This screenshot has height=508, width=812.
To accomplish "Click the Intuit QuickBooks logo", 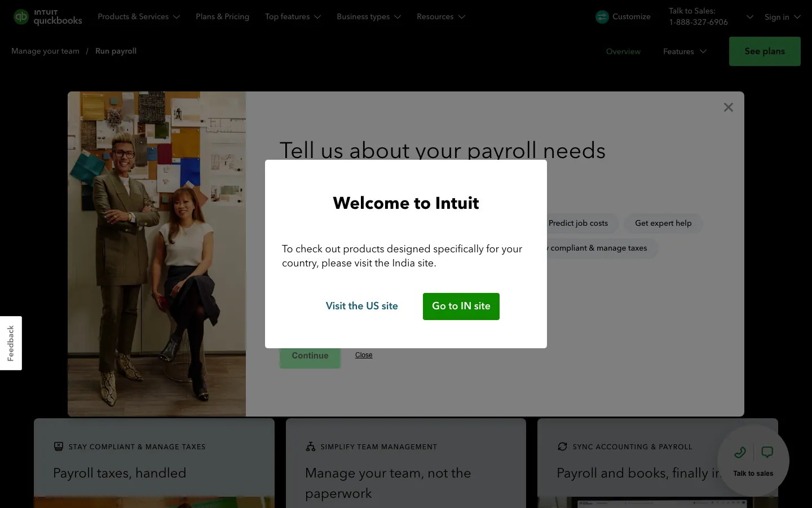I will (x=48, y=17).
